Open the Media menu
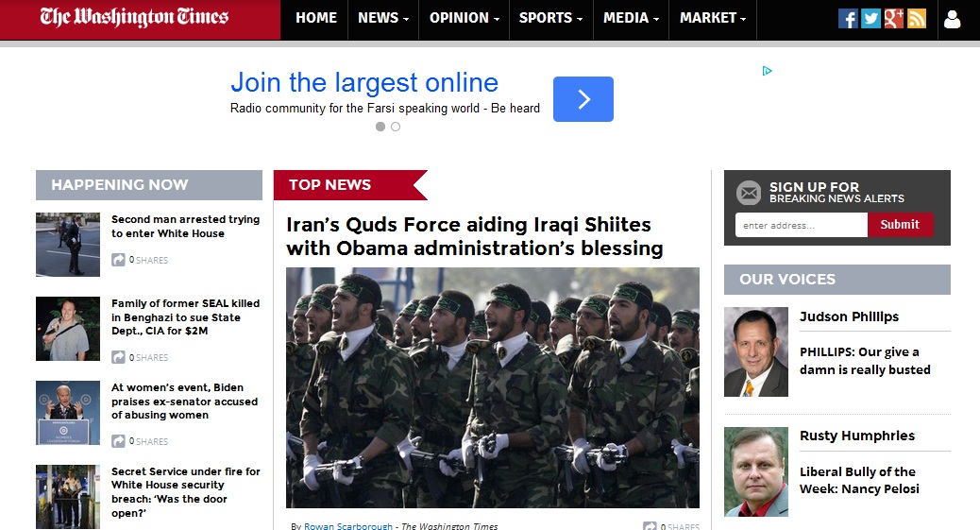Screen dimensions: 980x530 click(631, 18)
